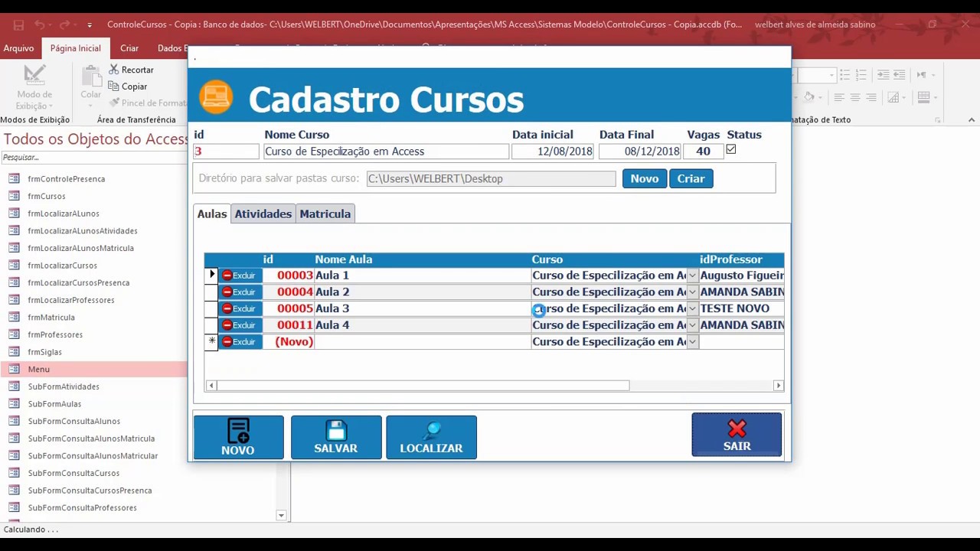Click the large NOVO button at bottom
Screen dimensions: 980x551
pos(238,438)
